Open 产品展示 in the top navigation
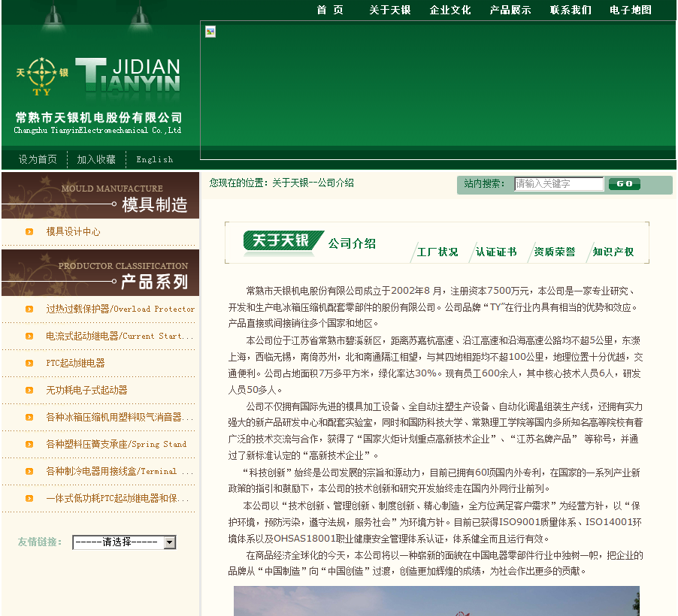This screenshot has width=678, height=616. pyautogui.click(x=510, y=10)
